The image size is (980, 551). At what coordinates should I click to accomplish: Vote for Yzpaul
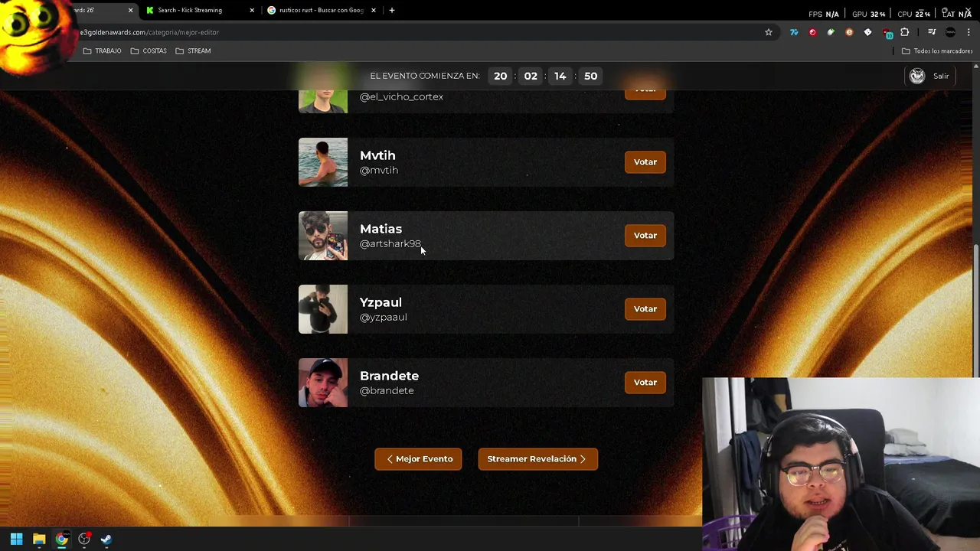click(645, 308)
